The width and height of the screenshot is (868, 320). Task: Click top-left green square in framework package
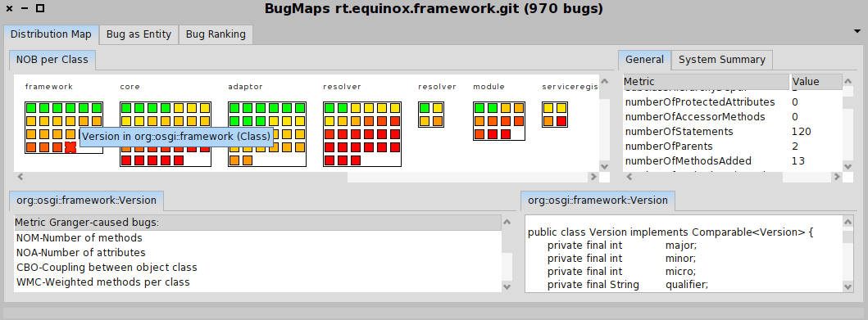pyautogui.click(x=31, y=108)
